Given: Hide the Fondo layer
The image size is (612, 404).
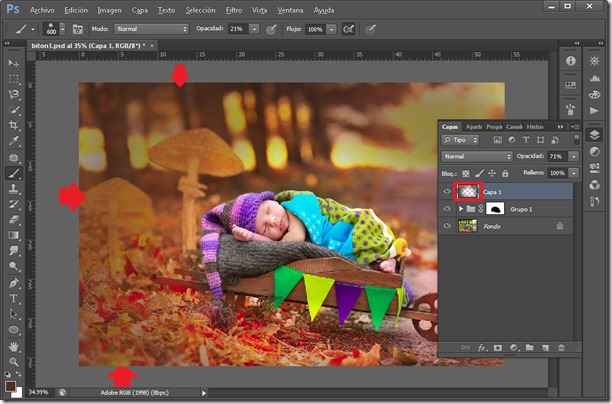Looking at the screenshot, I should click(x=447, y=226).
